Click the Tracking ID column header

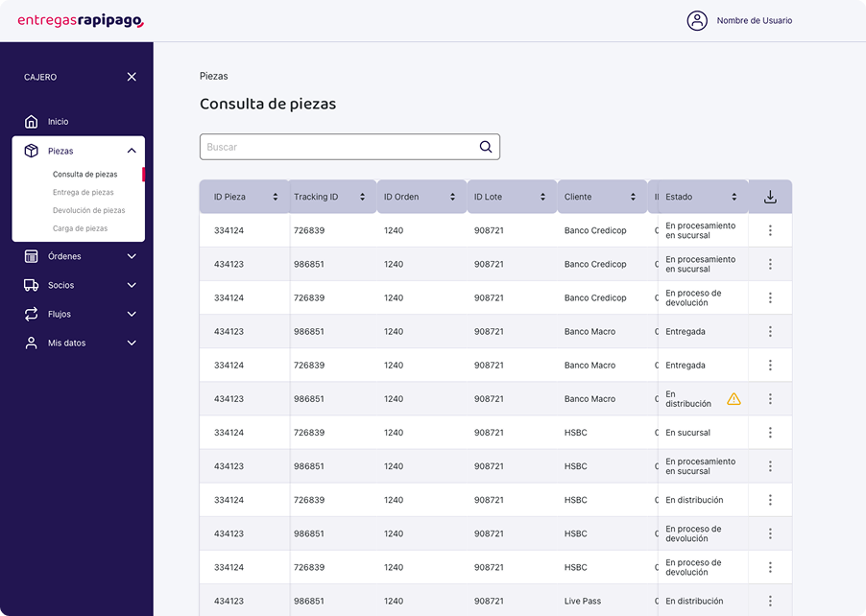click(333, 197)
